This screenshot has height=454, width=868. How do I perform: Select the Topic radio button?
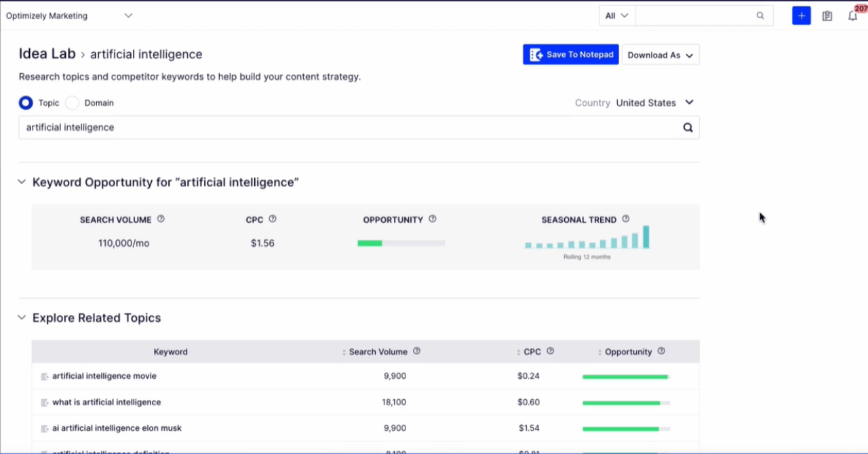point(26,103)
